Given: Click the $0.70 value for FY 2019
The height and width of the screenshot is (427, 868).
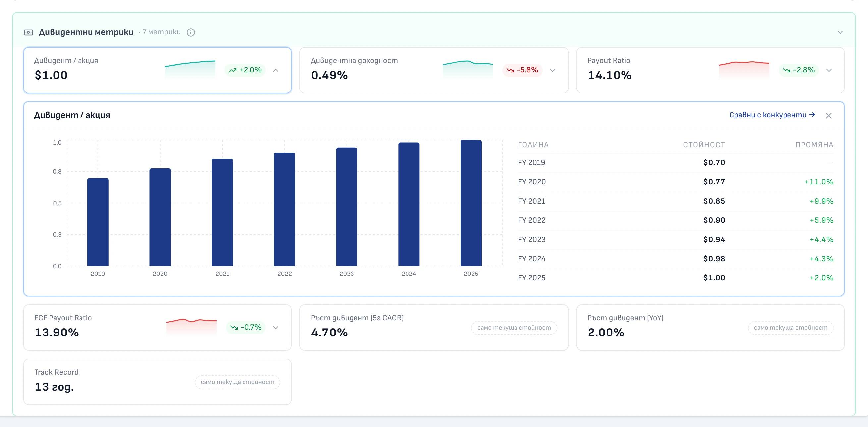Looking at the screenshot, I should click(714, 162).
